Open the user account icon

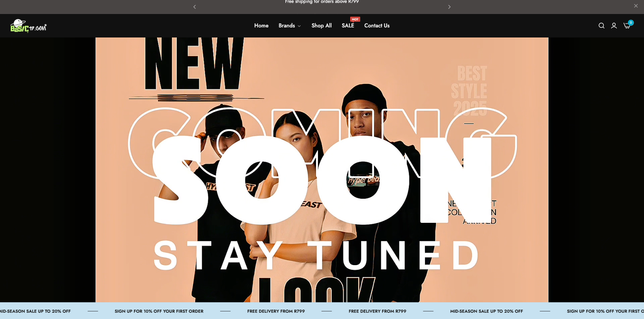click(x=614, y=26)
